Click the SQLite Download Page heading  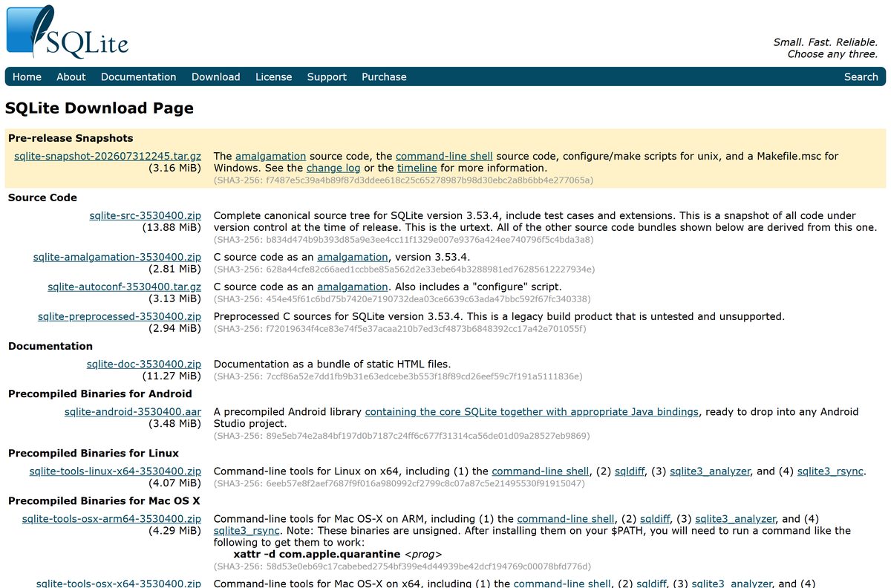[x=99, y=108]
